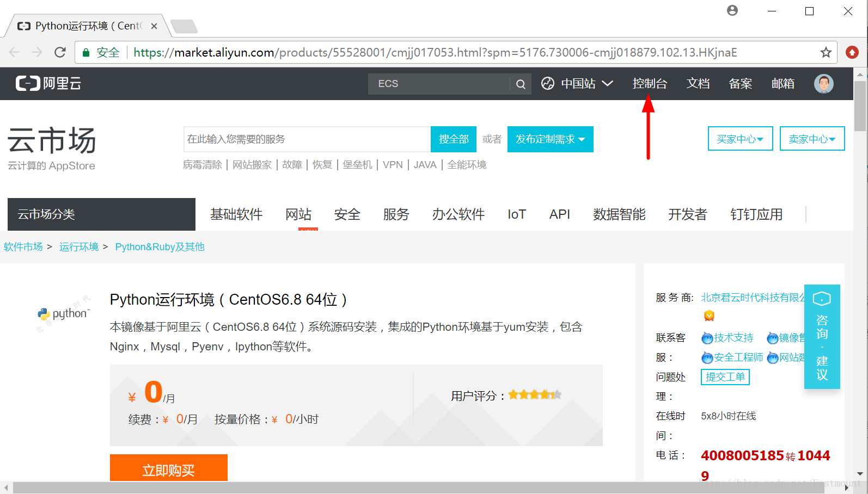868x494 pixels.
Task: Open the 咨询·建议 floating panel
Action: coord(822,337)
